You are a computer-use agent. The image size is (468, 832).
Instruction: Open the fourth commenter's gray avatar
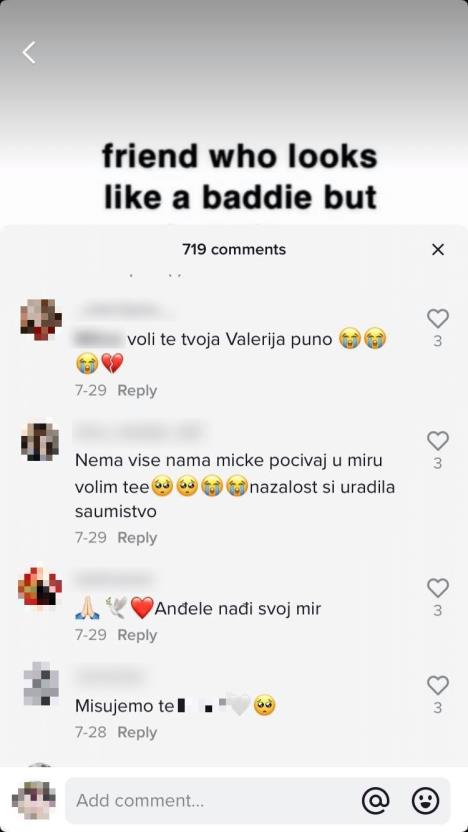pos(41,684)
